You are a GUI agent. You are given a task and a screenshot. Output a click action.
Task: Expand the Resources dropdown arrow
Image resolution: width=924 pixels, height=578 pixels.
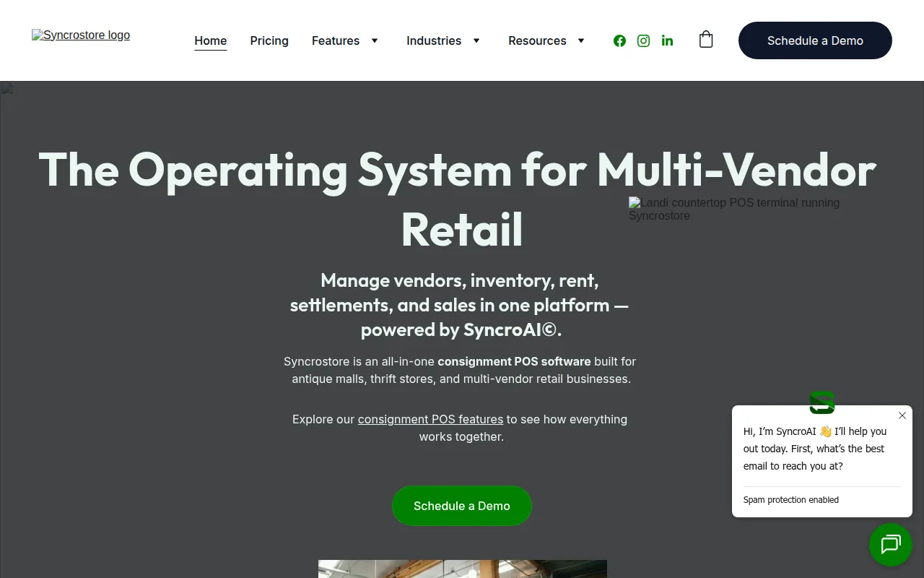coord(581,40)
